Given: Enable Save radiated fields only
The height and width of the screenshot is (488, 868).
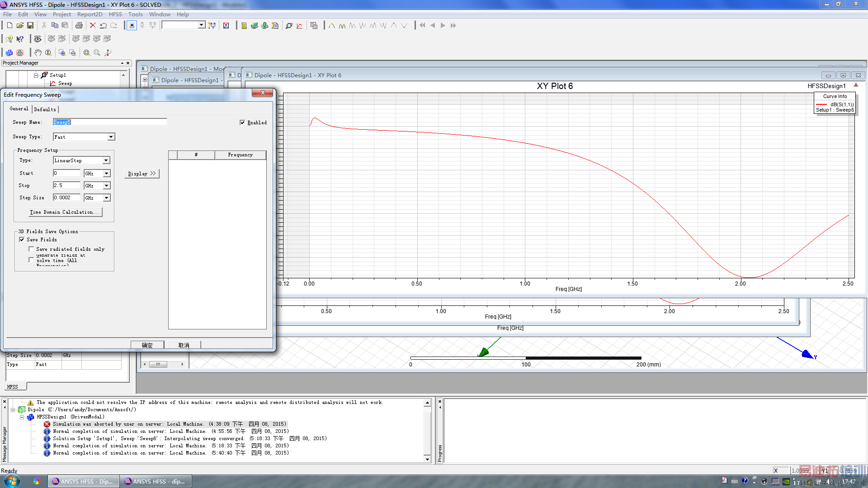Looking at the screenshot, I should click(x=31, y=249).
